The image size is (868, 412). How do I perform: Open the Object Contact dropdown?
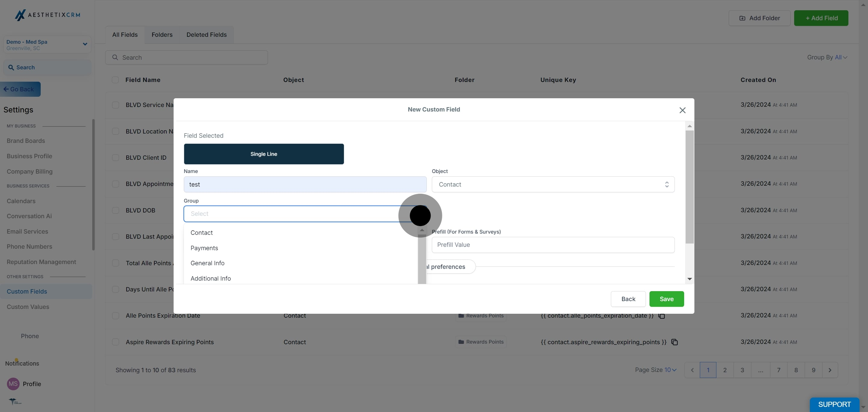tap(553, 184)
